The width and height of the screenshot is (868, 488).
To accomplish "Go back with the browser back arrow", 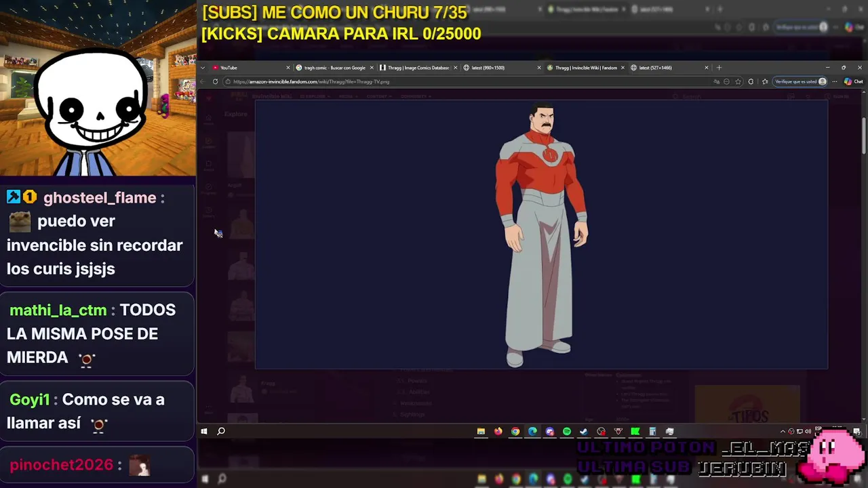I will tap(202, 81).
